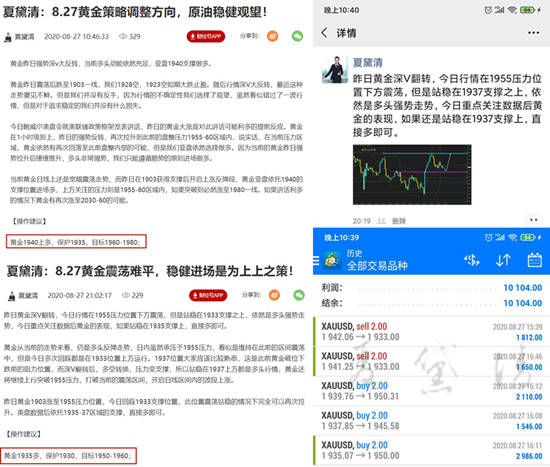The height and width of the screenshot is (467, 550).
Task: Click the 2020-08-27 10:46:33 timestamp
Action: (x=76, y=36)
